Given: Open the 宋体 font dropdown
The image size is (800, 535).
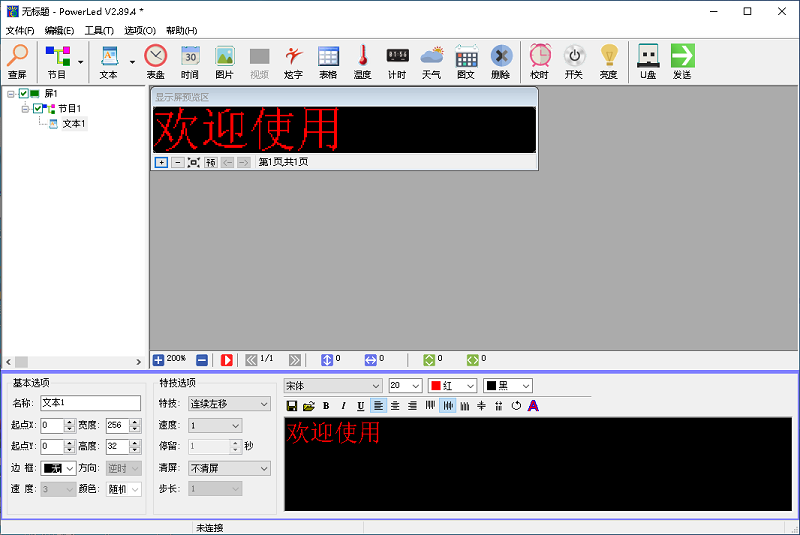Looking at the screenshot, I should coord(333,385).
